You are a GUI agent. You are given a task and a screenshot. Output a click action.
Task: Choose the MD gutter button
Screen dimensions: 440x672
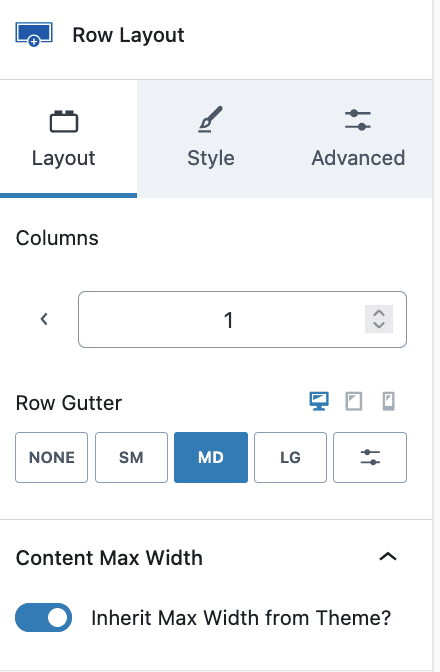[x=211, y=457]
